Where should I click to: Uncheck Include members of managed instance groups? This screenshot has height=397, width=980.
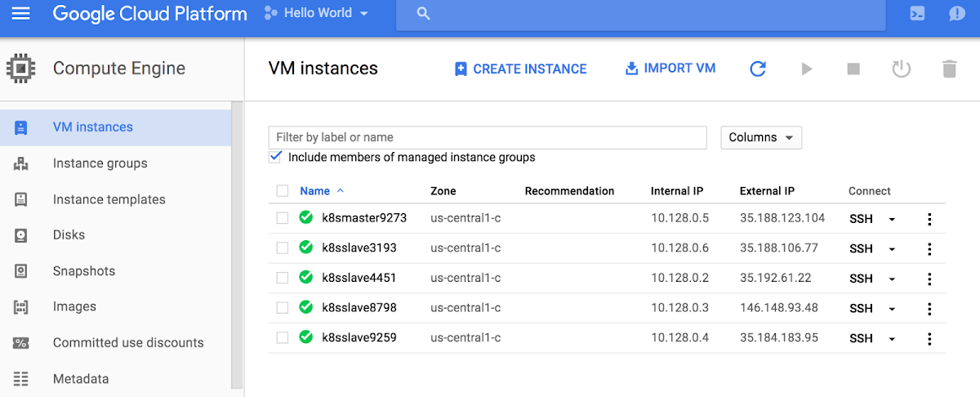[275, 157]
